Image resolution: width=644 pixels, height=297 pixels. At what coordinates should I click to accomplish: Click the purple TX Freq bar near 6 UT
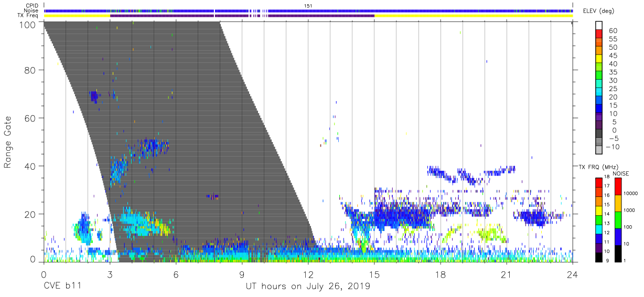click(x=163, y=16)
